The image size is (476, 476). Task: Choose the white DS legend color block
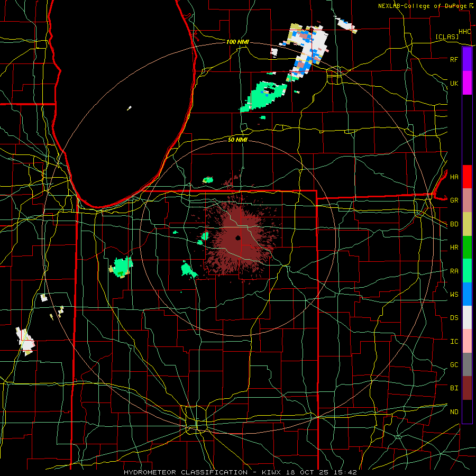point(467,317)
